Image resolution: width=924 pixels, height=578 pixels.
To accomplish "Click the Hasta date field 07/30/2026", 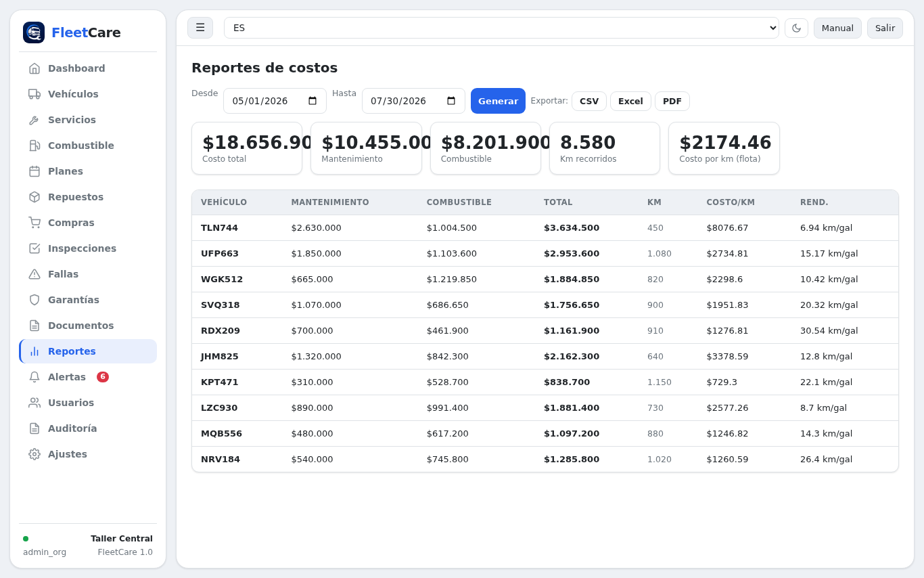I will (413, 101).
